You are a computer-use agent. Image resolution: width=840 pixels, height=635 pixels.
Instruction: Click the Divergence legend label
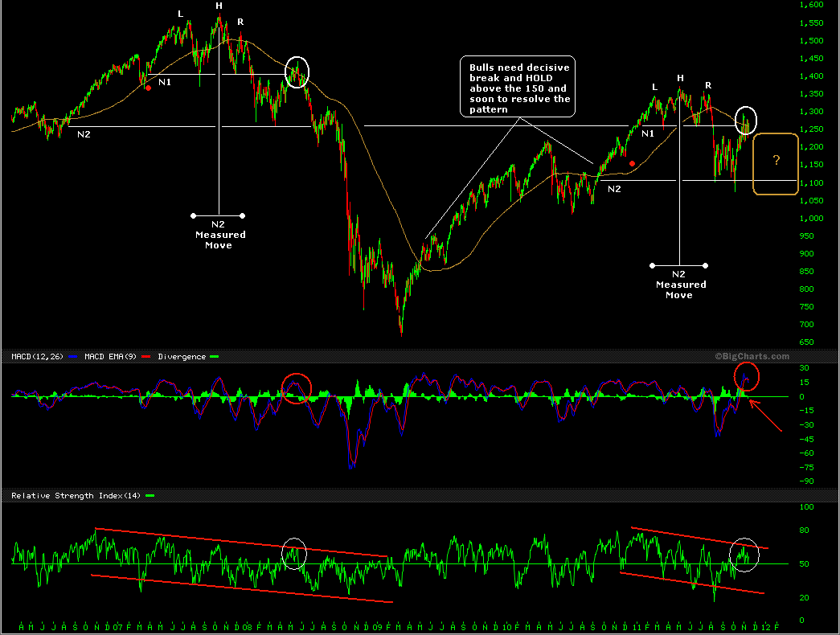(181, 356)
